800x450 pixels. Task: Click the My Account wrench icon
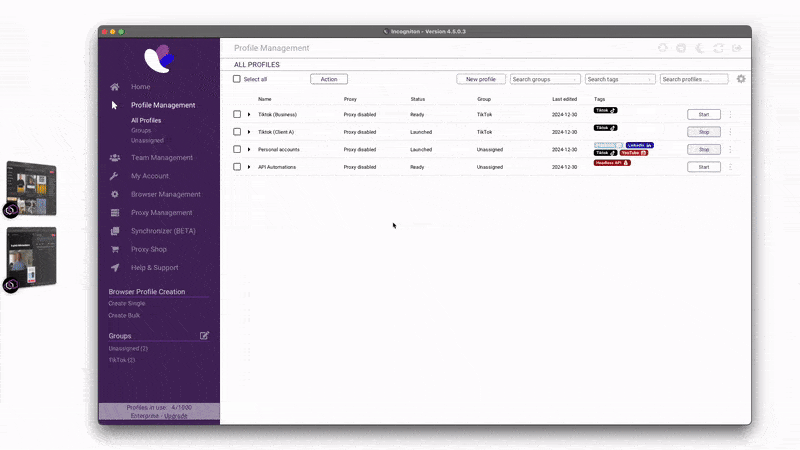tap(114, 176)
